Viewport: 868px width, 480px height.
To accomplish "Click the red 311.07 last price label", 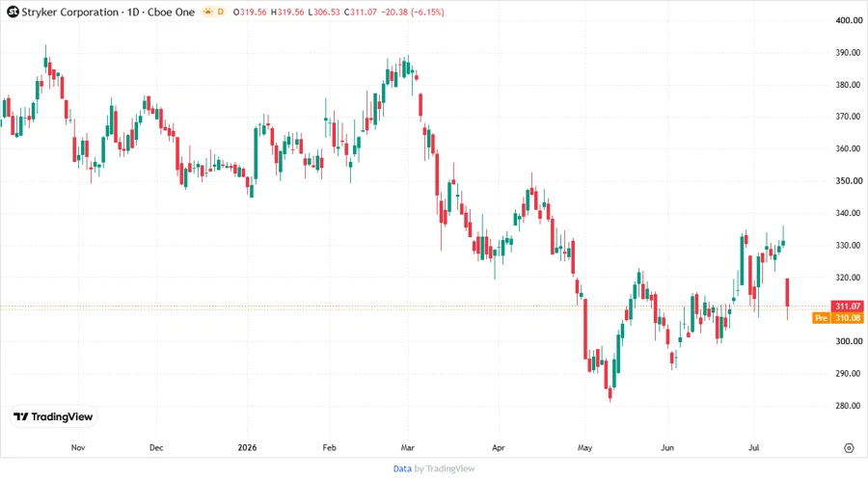I will point(848,306).
